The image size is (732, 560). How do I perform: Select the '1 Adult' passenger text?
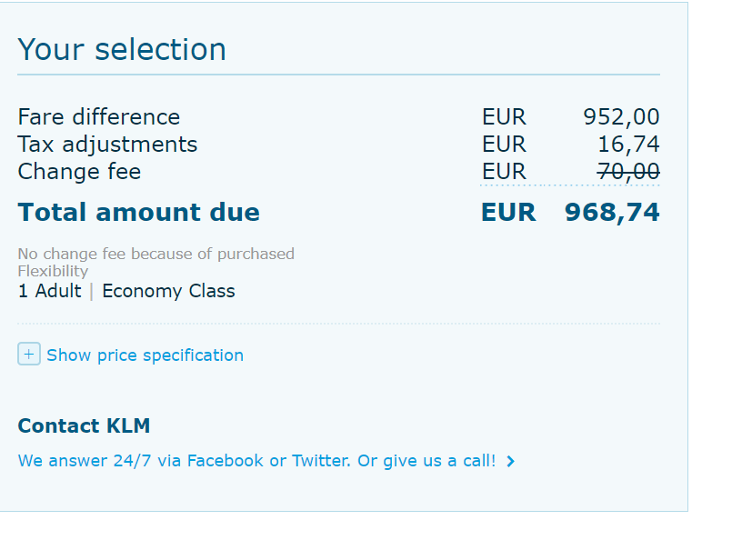(x=49, y=291)
